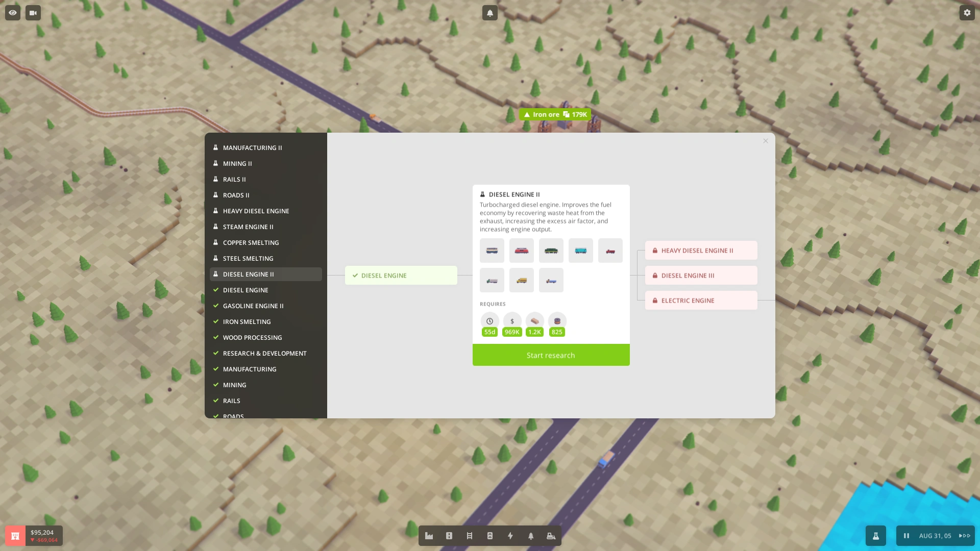Toggle the eye visibility view
Viewport: 980px width, 551px height.
click(13, 13)
